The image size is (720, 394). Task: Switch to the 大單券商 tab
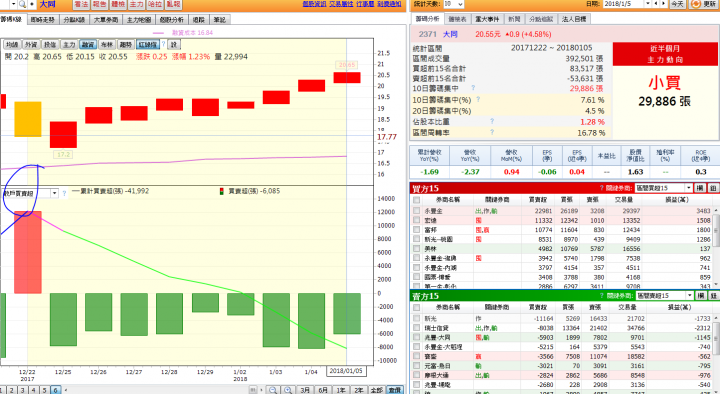pos(106,20)
